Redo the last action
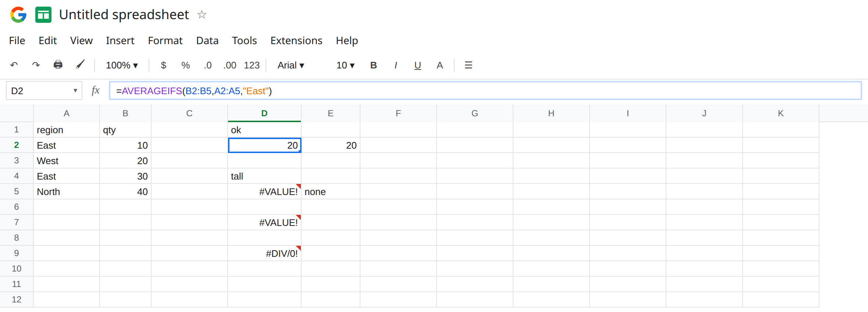Viewport: 868px width, 312px height. 36,65
